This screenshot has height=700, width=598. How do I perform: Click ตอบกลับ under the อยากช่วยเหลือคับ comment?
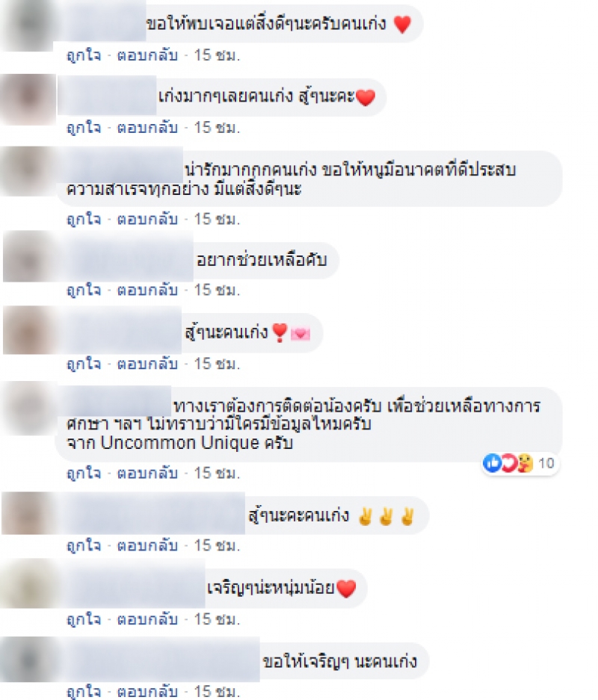coord(147,290)
